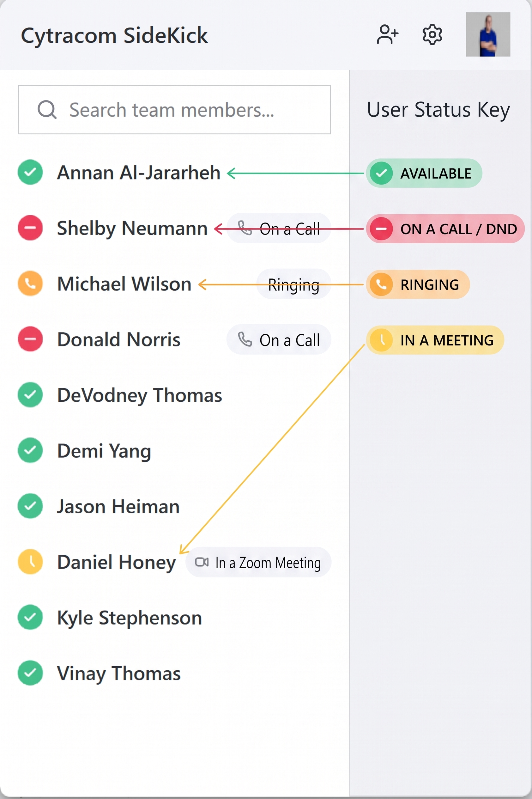This screenshot has width=532, height=799.
Task: Click Annan Al-Jararheh's green available icon
Action: tap(30, 172)
